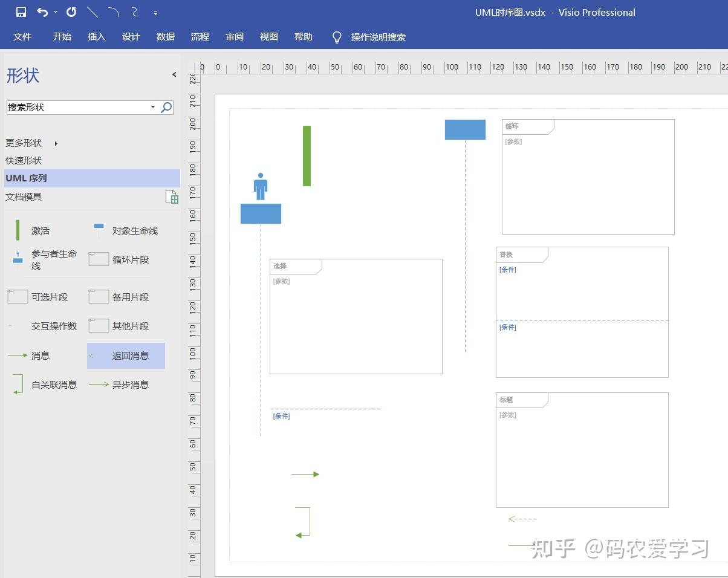Click the Undo arrow icon
This screenshot has width=728, height=578.
point(42,12)
